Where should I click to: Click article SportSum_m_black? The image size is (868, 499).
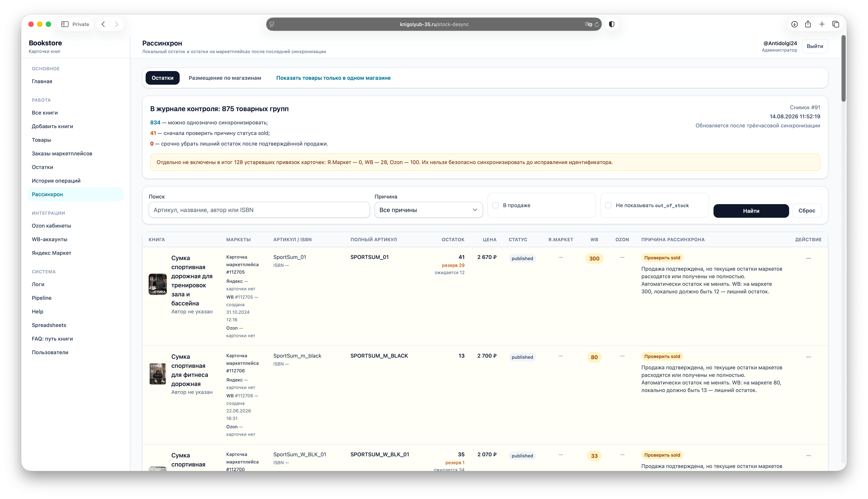click(x=297, y=356)
